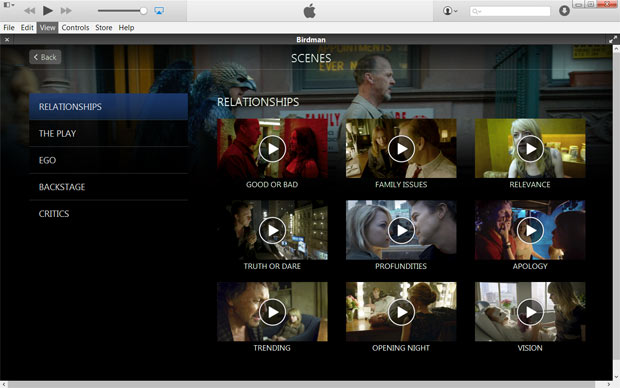
Task: Open the Controls menu
Action: [x=75, y=28]
